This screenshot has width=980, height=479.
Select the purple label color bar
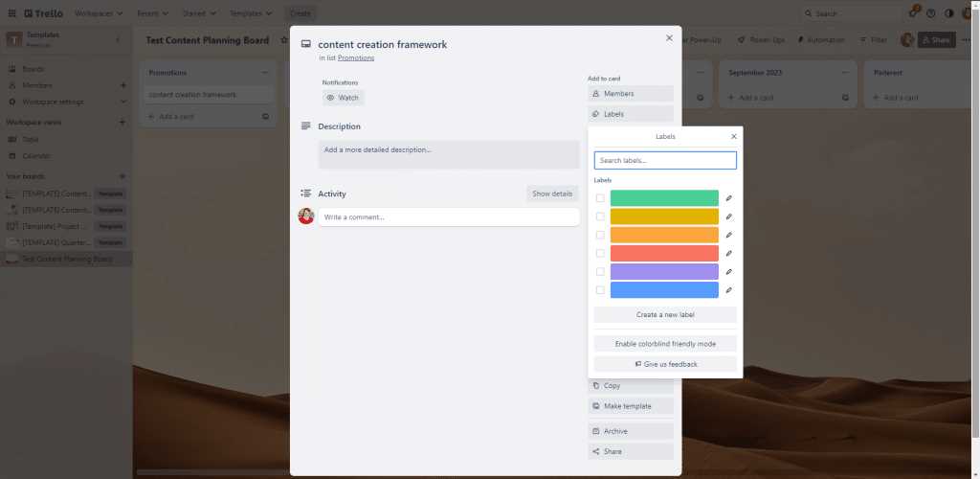pos(664,272)
